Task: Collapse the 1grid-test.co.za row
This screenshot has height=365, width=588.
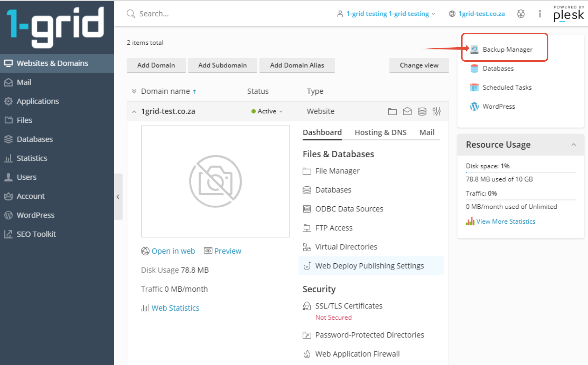Action: pyautogui.click(x=134, y=111)
